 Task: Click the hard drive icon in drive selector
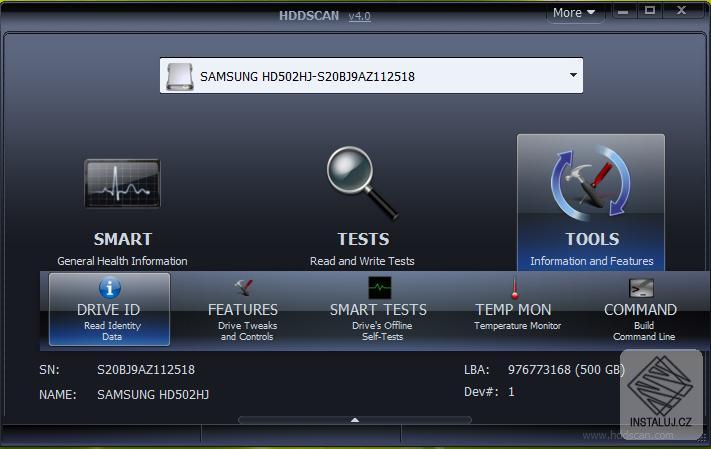(x=180, y=76)
